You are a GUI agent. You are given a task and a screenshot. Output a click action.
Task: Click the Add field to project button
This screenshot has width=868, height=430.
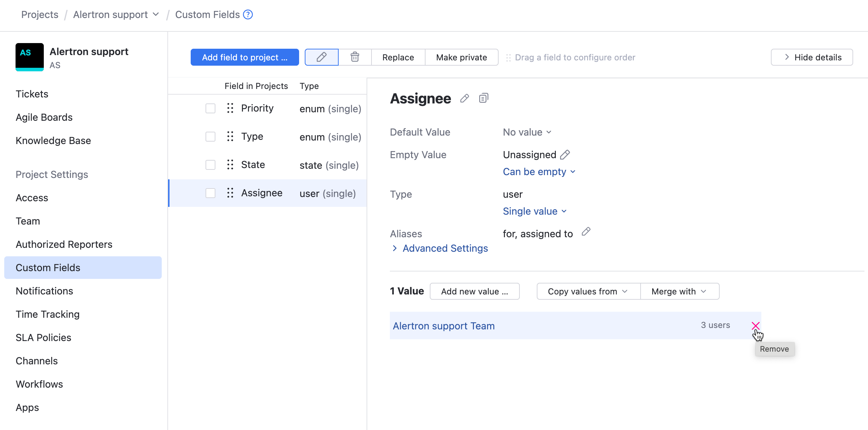pos(244,57)
